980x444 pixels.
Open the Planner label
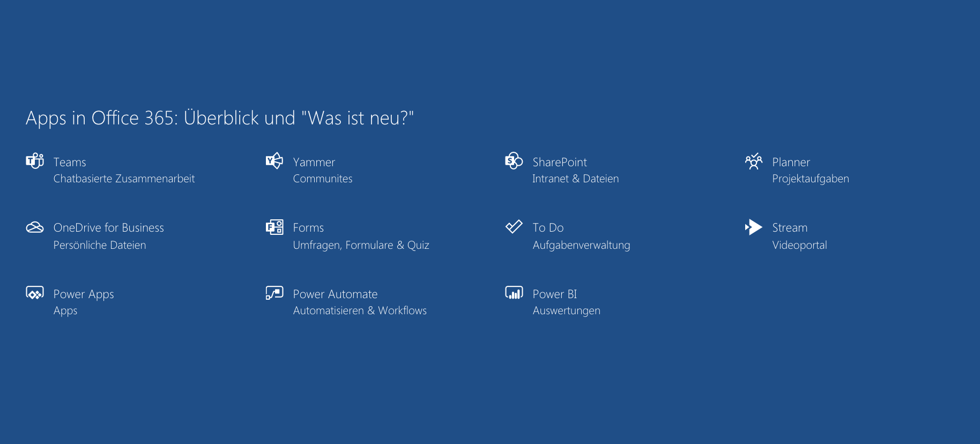point(791,162)
